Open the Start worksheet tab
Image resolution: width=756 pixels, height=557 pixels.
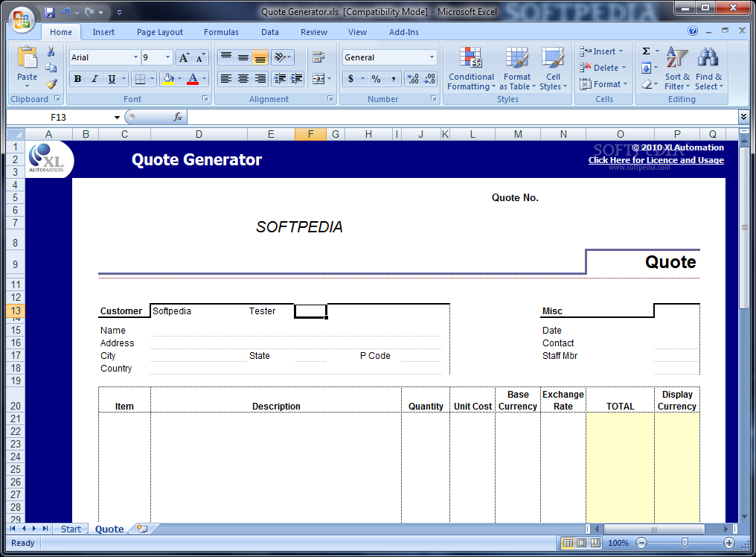(x=71, y=529)
